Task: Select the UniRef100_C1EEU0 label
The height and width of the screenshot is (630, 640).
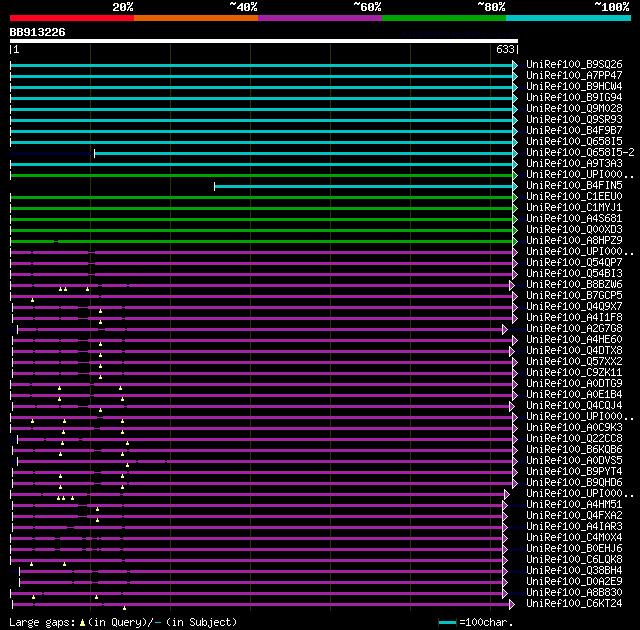Action: tap(574, 197)
